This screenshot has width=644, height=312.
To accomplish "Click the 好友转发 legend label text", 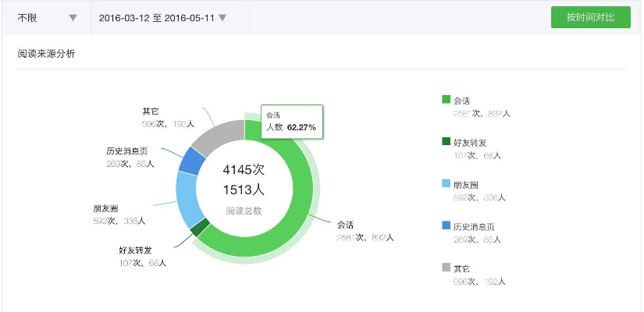I will point(471,142).
